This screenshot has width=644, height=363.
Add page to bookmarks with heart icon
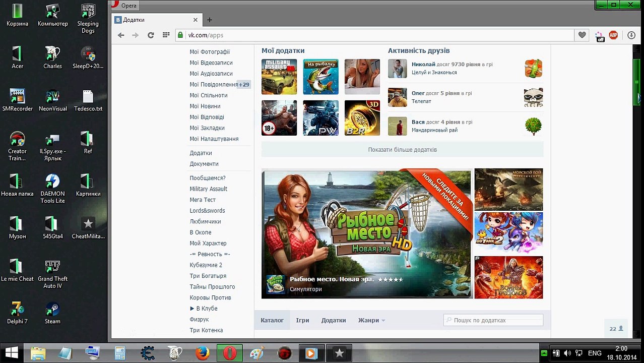pos(582,35)
